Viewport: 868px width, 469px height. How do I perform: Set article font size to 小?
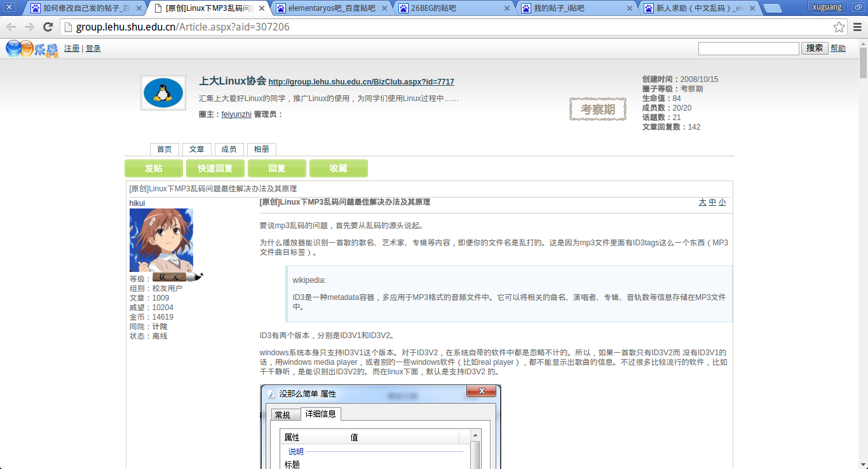click(x=722, y=203)
